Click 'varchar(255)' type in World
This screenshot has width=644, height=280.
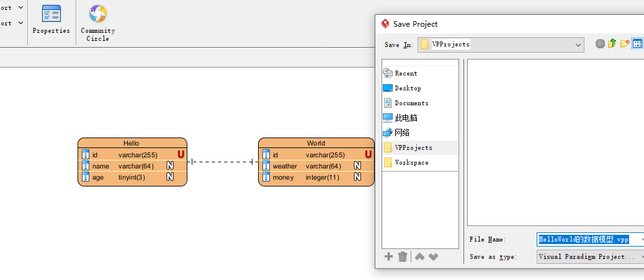tap(325, 155)
